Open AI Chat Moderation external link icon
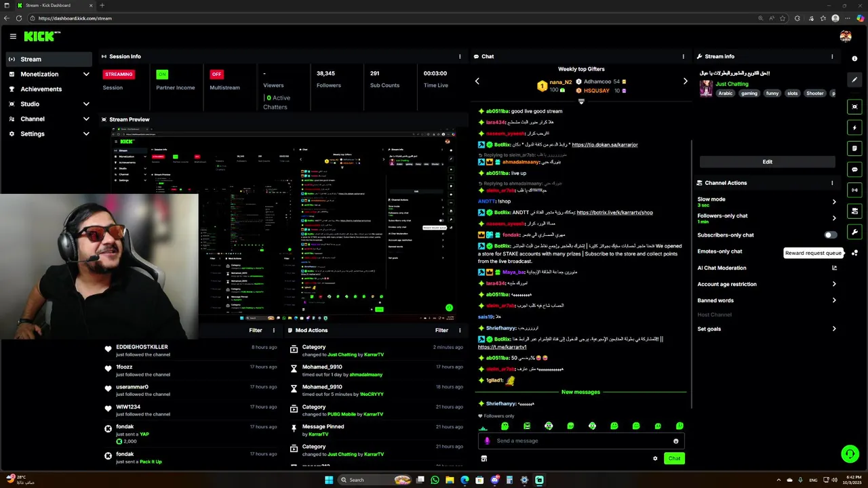 pos(834,268)
